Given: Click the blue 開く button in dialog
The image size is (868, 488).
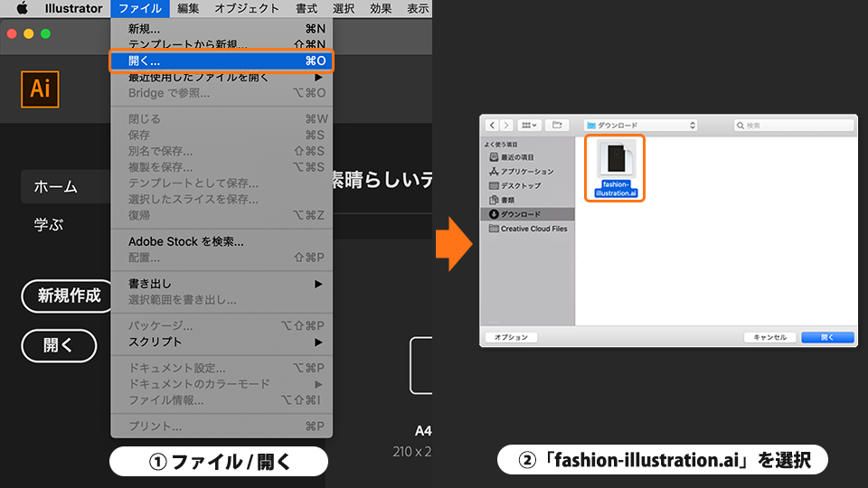Looking at the screenshot, I should pos(827,337).
